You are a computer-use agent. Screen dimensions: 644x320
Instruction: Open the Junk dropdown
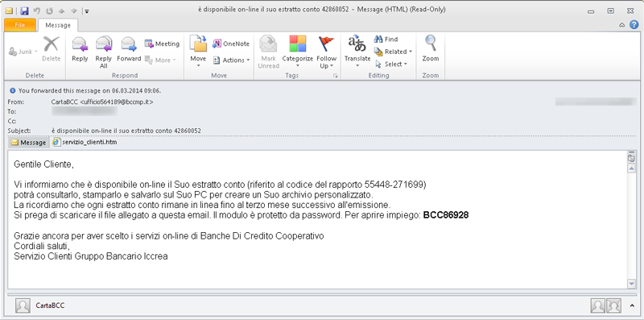(23, 52)
